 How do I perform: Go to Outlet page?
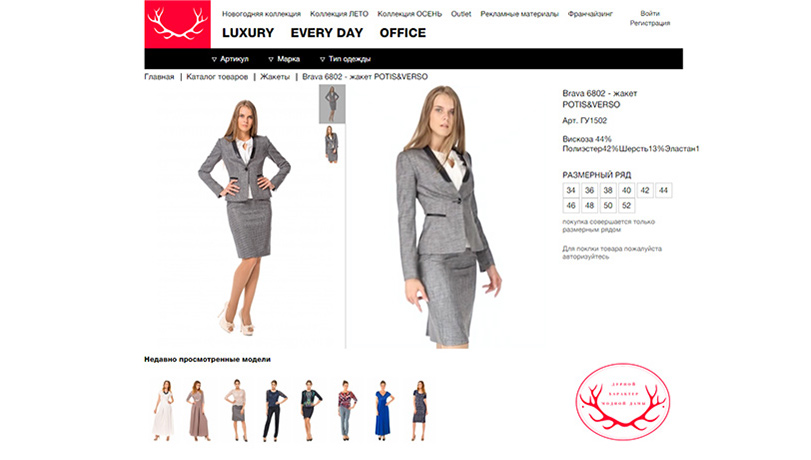click(x=461, y=14)
